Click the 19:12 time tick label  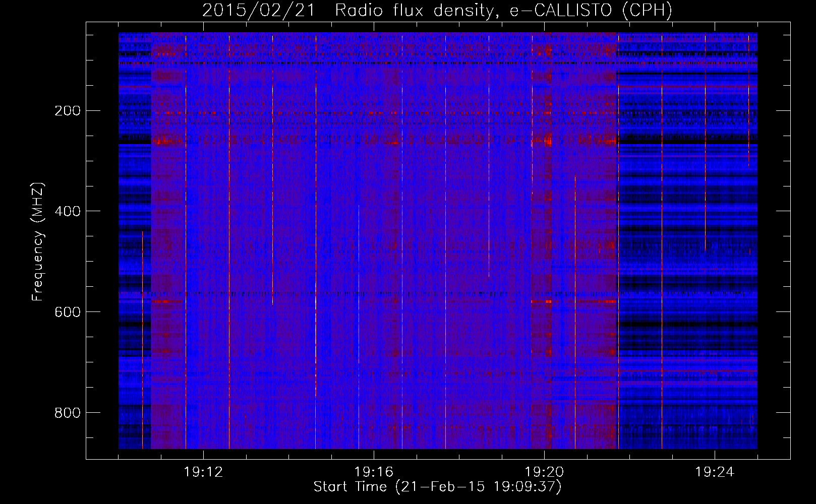[203, 472]
